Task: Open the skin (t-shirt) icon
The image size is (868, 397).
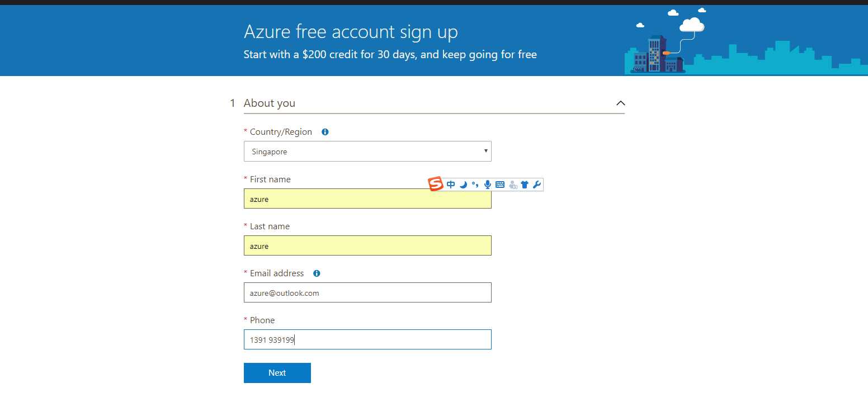Action: pos(525,185)
